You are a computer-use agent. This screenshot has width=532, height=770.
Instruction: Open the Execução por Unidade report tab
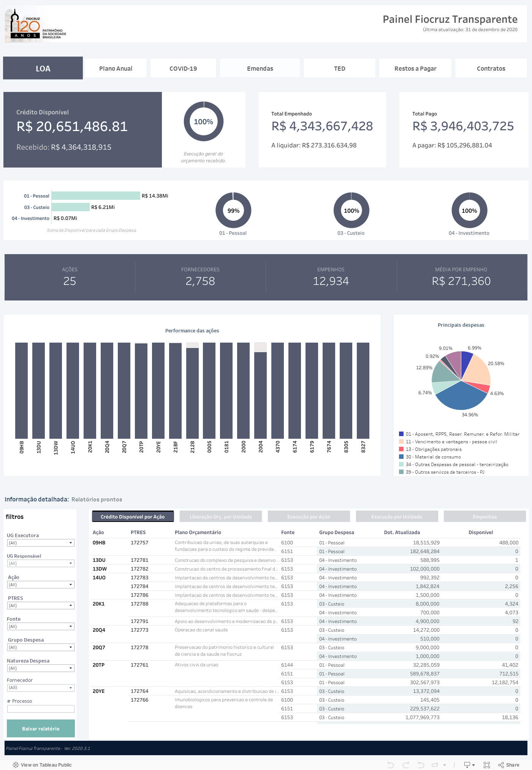point(397,517)
